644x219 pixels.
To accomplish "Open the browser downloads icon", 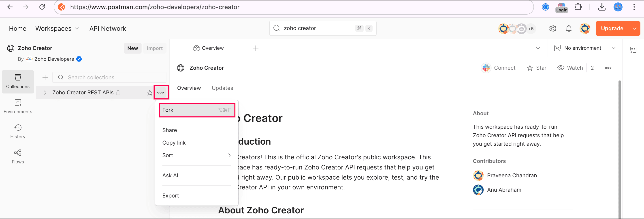I will [x=602, y=7].
